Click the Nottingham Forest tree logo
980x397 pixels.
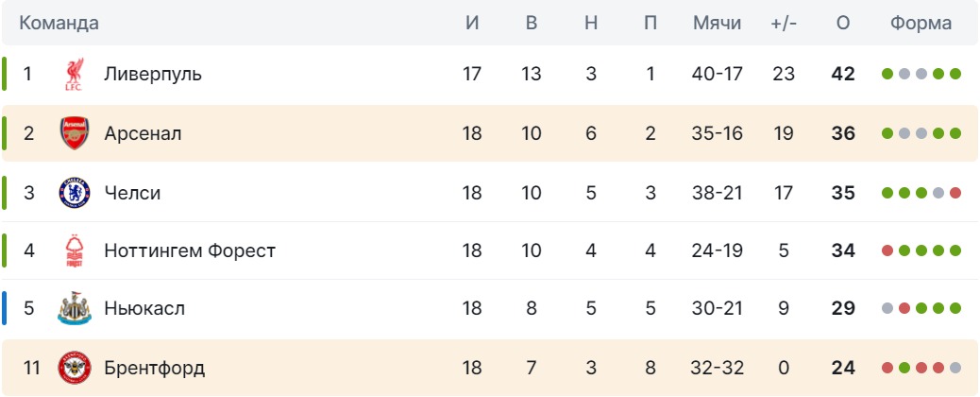[75, 250]
